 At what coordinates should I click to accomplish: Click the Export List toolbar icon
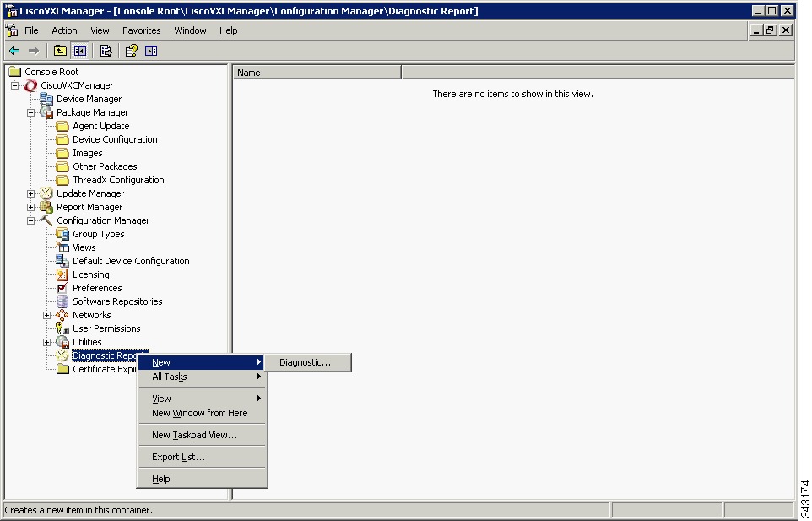click(x=106, y=51)
